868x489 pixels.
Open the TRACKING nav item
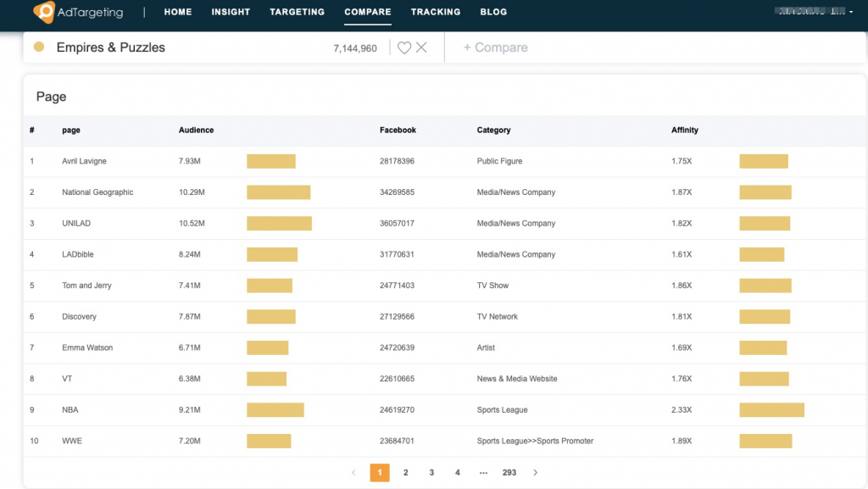[436, 12]
